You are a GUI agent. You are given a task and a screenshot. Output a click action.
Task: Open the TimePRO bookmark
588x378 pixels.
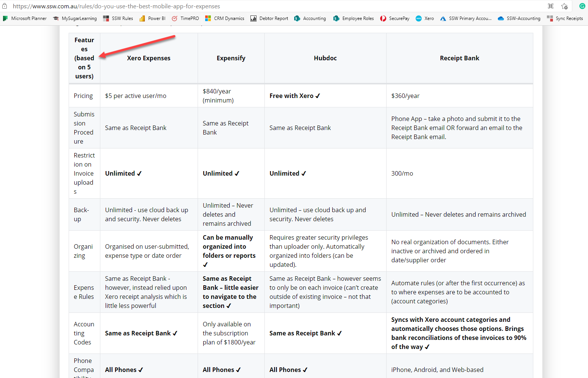click(x=185, y=18)
